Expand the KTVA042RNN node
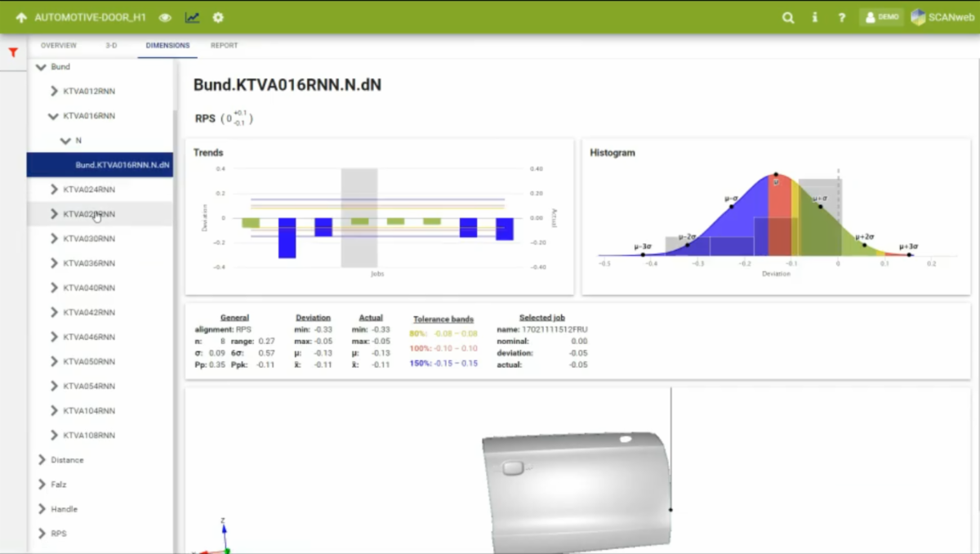The height and width of the screenshot is (554, 980). [x=54, y=312]
